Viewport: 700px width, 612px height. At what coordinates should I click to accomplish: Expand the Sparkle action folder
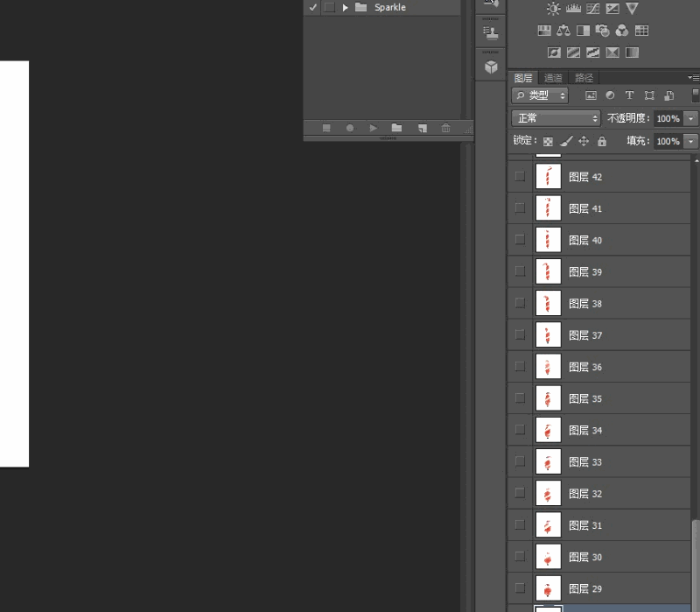click(x=345, y=8)
